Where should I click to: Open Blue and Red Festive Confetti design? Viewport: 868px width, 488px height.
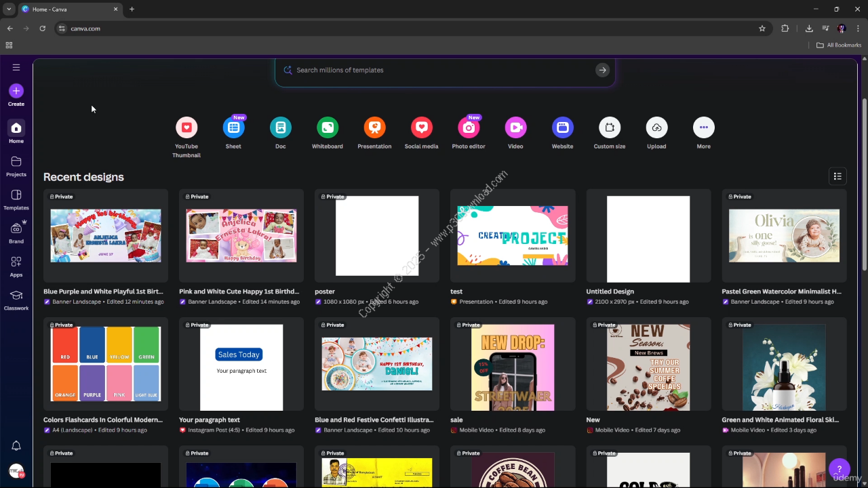point(377,364)
